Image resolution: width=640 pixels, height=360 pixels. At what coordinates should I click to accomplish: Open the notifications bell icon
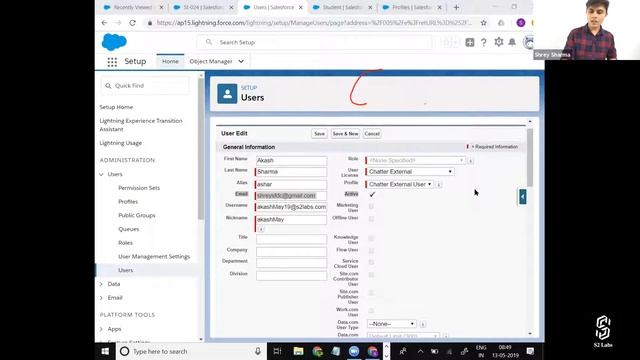[x=512, y=42]
